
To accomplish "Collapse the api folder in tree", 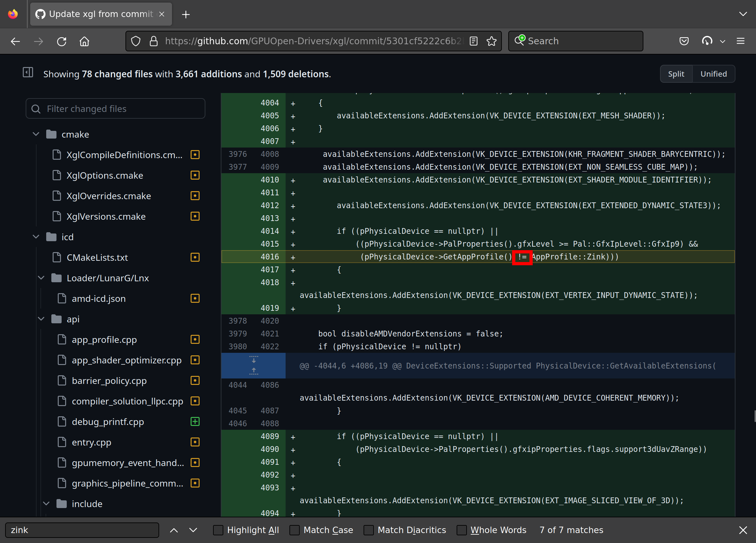I will click(x=41, y=319).
